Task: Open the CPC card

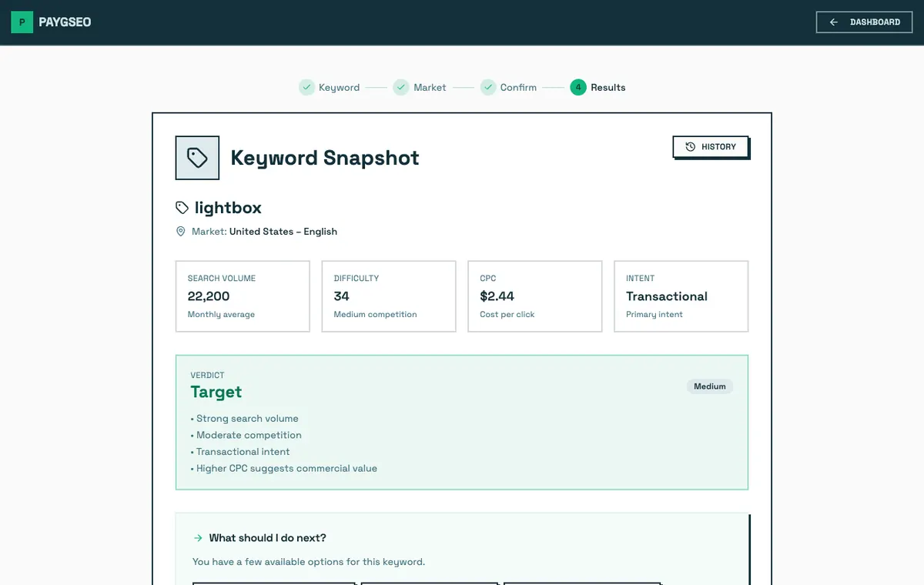Action: (535, 296)
